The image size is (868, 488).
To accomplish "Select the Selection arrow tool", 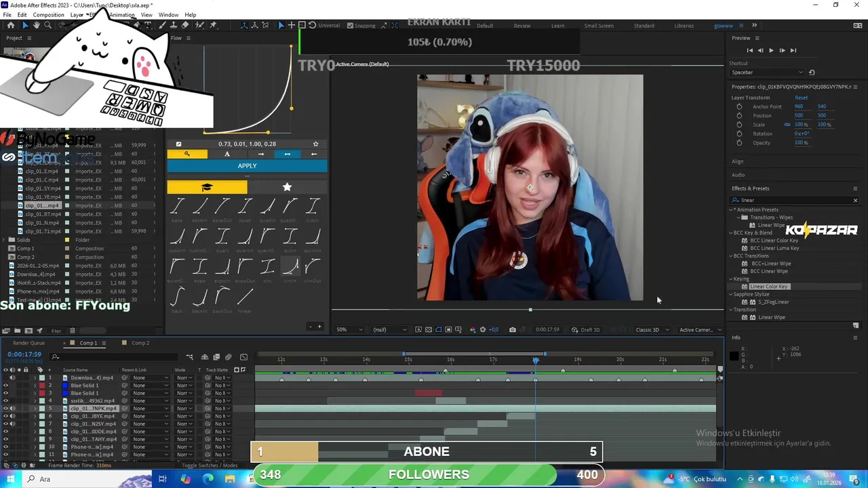I will (x=24, y=25).
